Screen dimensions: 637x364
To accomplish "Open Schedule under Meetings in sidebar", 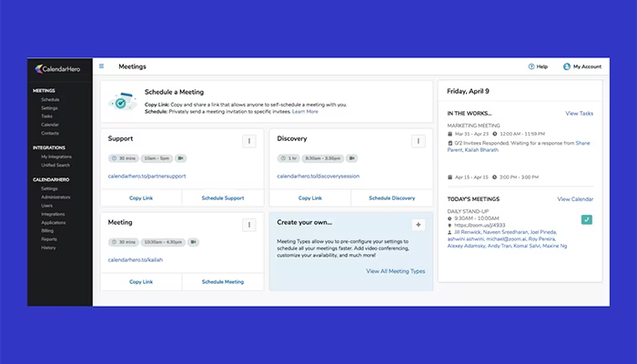I will click(50, 99).
